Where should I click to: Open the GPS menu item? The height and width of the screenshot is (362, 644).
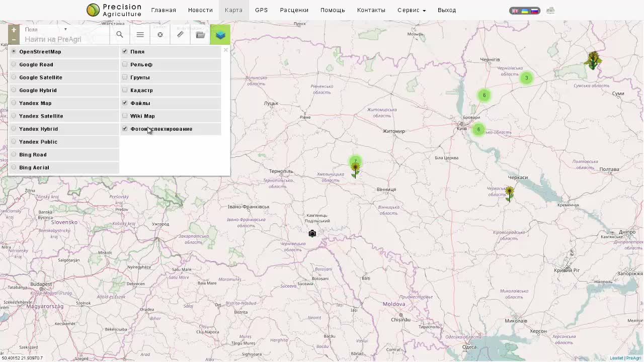[x=261, y=10]
